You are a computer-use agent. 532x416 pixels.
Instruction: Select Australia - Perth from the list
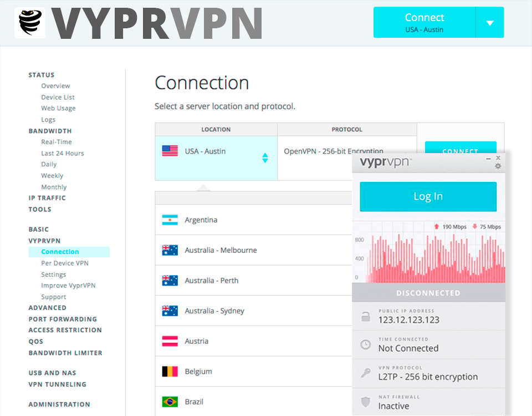point(253,280)
